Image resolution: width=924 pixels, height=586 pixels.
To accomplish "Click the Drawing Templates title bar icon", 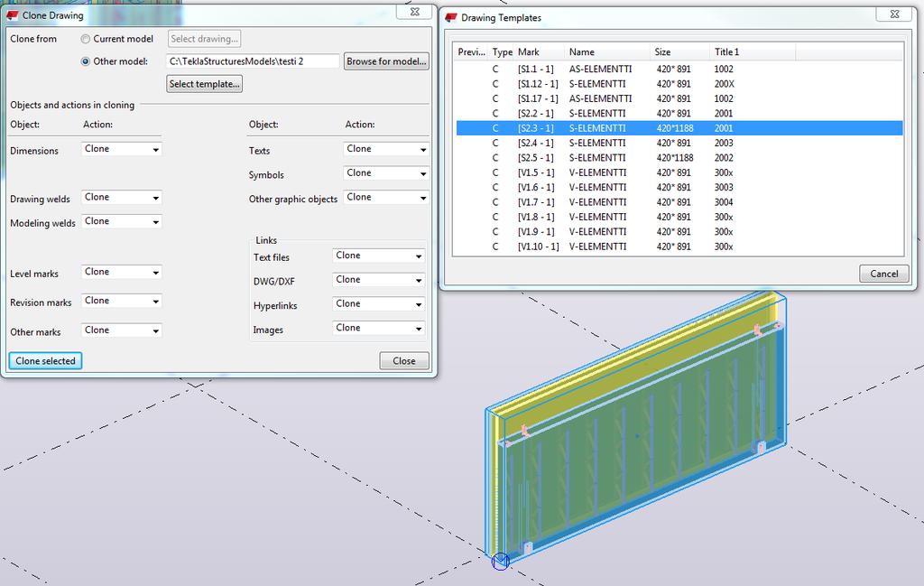I will coord(451,18).
